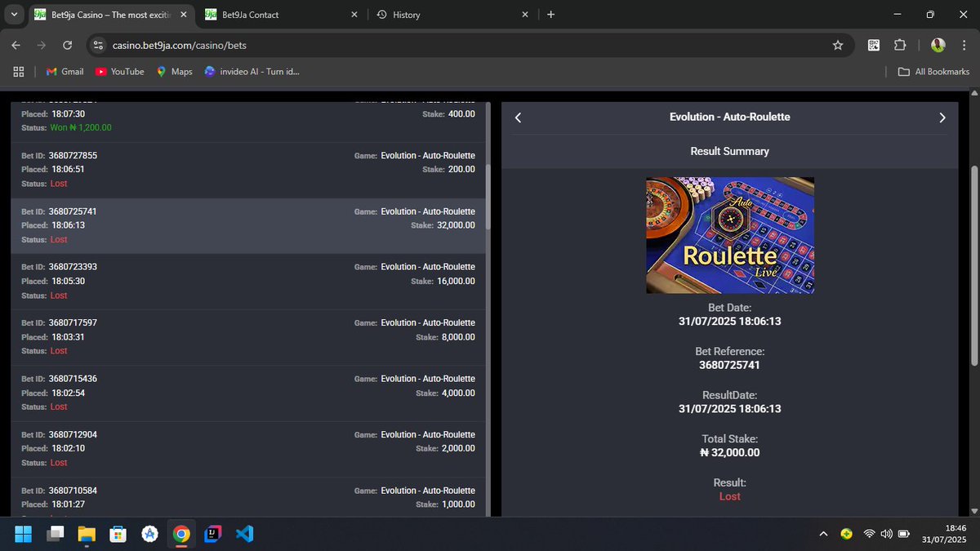
Task: Select bet with ID 3680725741
Action: pyautogui.click(x=248, y=226)
